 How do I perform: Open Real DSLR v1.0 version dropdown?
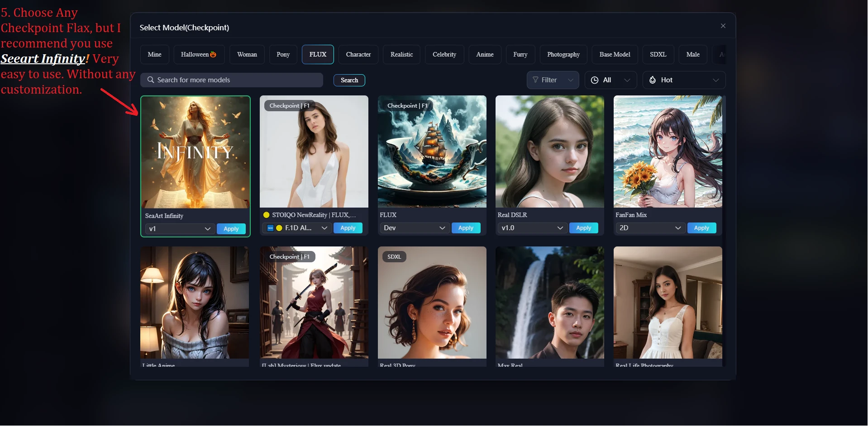point(532,228)
